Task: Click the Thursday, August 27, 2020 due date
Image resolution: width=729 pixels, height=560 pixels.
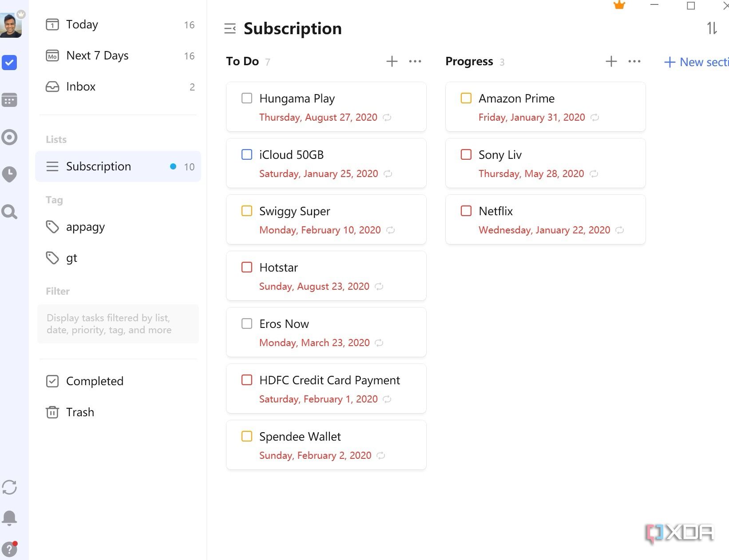Action: click(318, 118)
